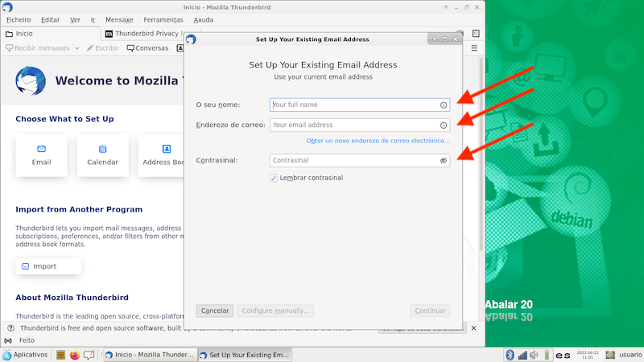Expand the Recibir mensaxes dropdown arrow
This screenshot has width=644, height=362.
pyautogui.click(x=77, y=48)
